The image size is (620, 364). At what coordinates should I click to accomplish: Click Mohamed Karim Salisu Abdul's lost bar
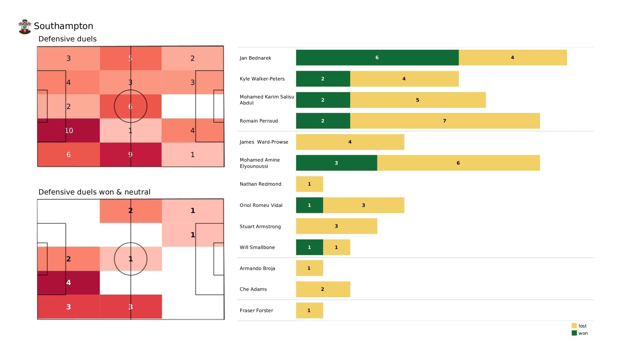tap(418, 100)
